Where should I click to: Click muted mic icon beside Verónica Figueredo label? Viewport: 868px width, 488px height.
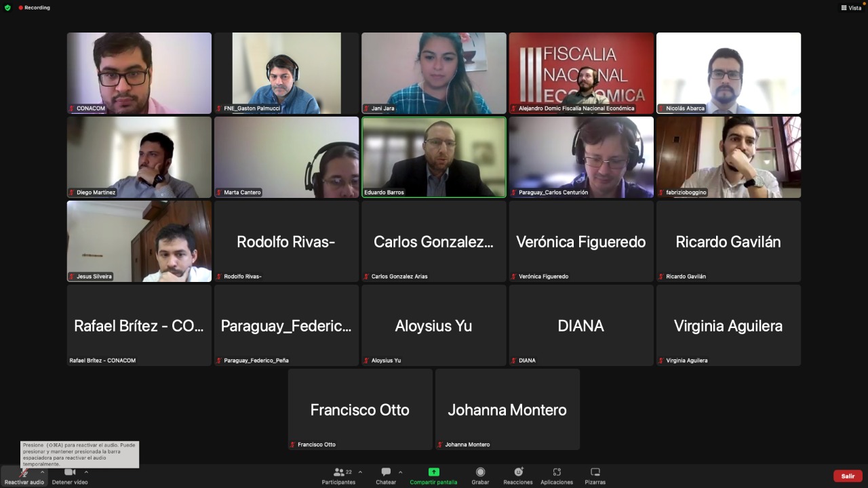513,277
